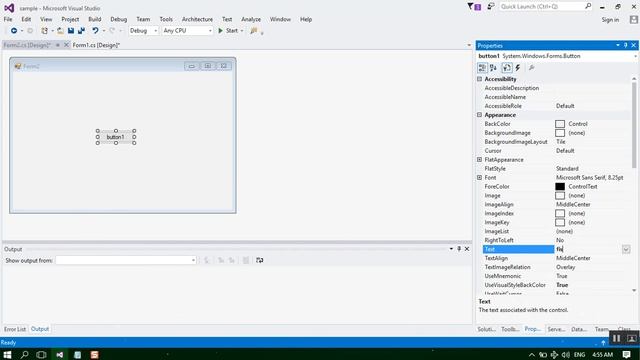Close the Output panel
Image resolution: width=640 pixels, height=360 pixels.
[x=467, y=249]
